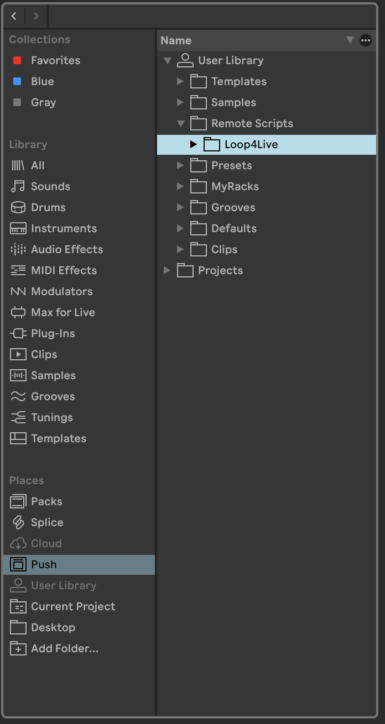Select the Blue collection color swatch
This screenshot has width=385, height=724.
(x=18, y=81)
